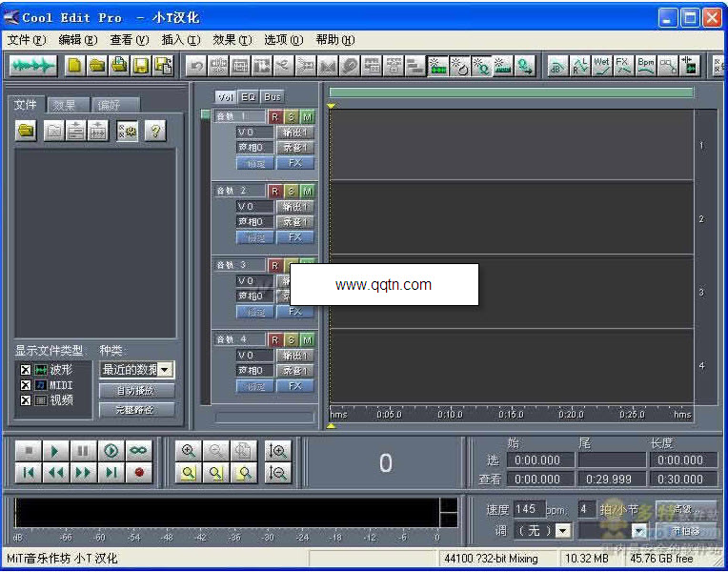728x572 pixels.
Task: Fast forward with the double right arrows
Action: [84, 473]
